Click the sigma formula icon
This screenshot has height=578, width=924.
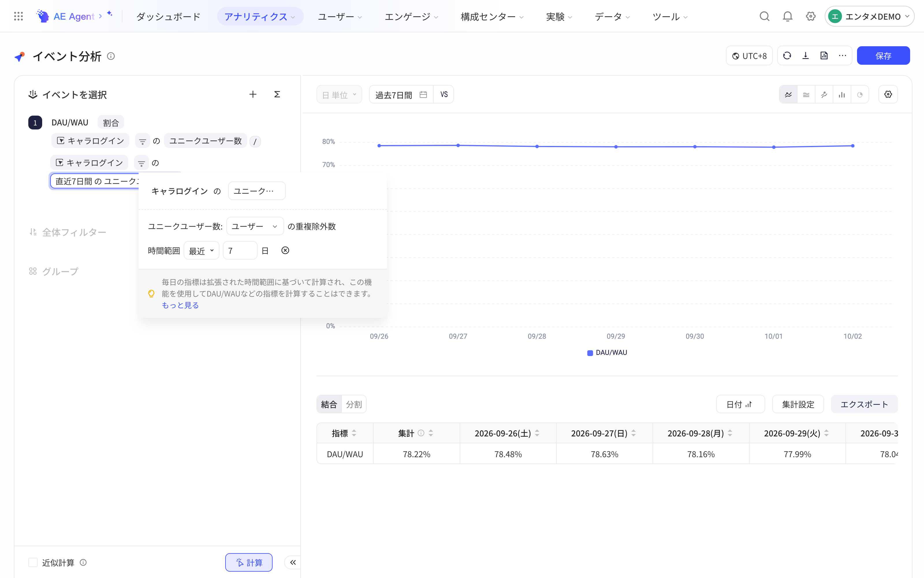277,95
